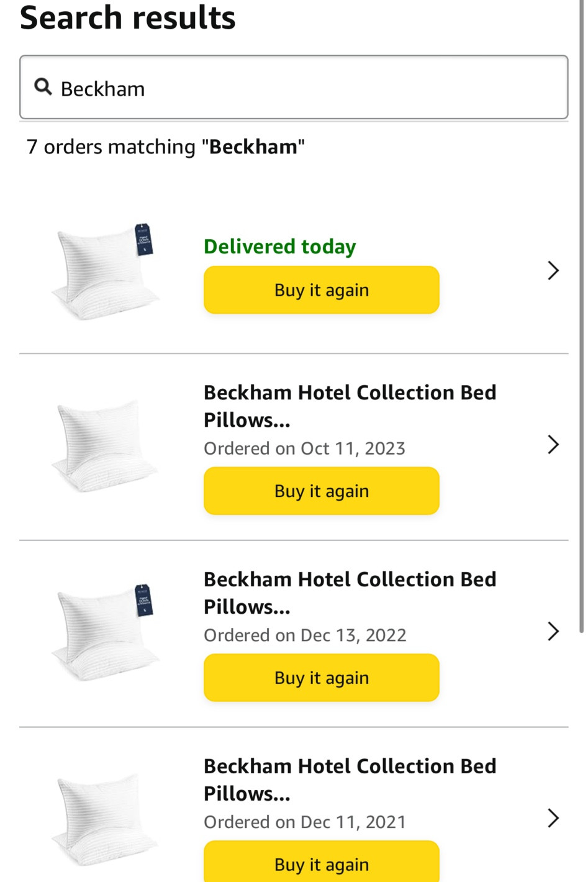This screenshot has width=588, height=882.
Task: Click Buy it again on Oct 11, 2023 order
Action: click(321, 491)
